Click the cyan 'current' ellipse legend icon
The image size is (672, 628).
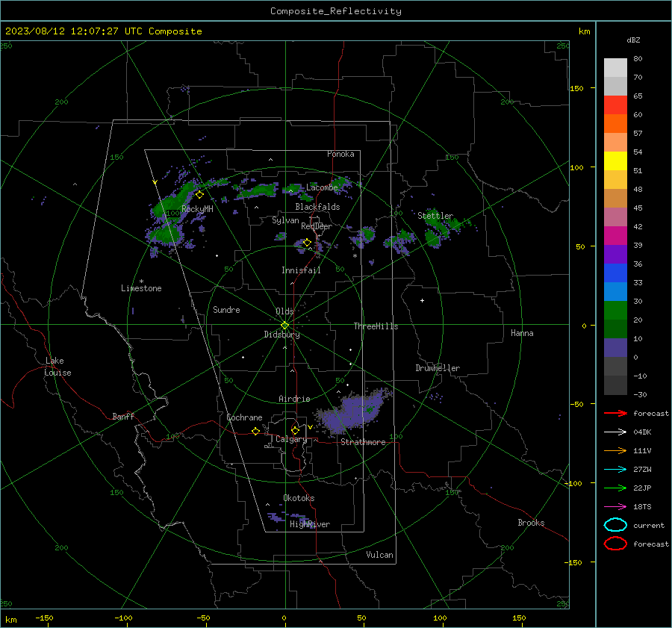click(x=615, y=525)
